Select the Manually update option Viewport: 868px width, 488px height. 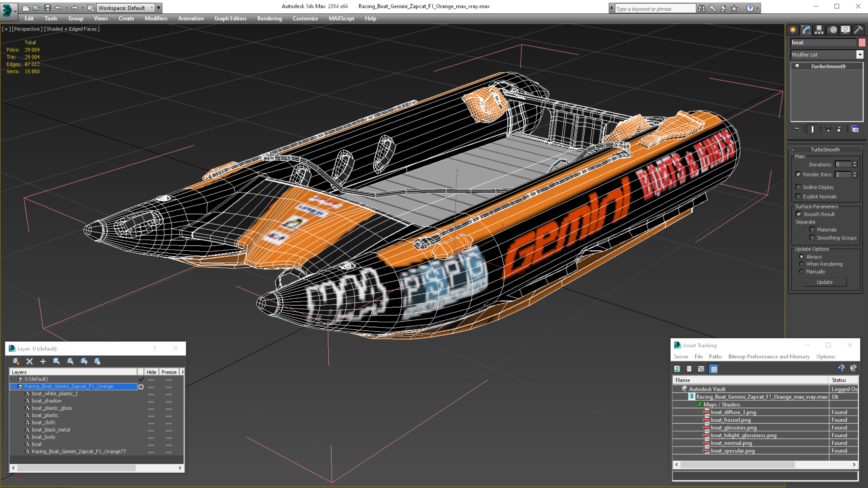[x=802, y=271]
